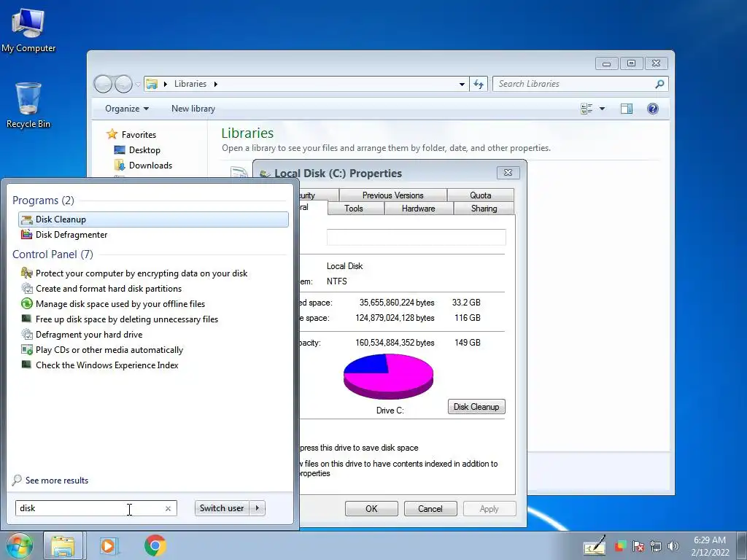Open Explorer help icon
The image size is (747, 560).
click(x=653, y=109)
